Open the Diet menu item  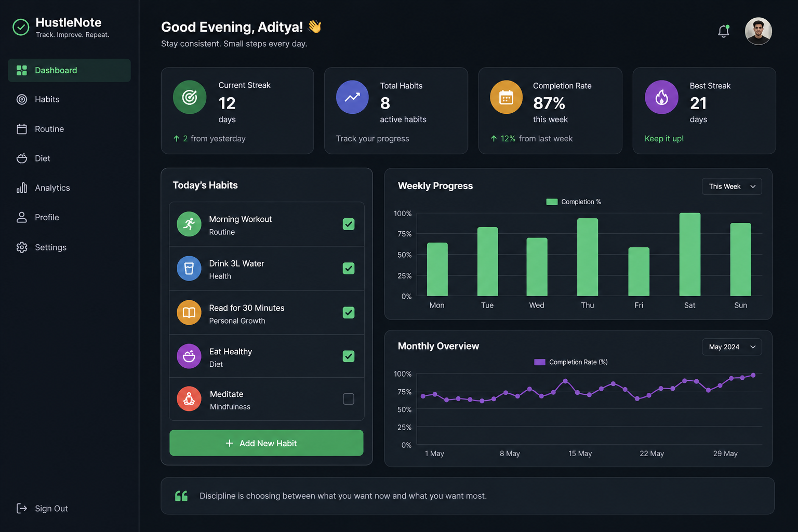point(69,158)
